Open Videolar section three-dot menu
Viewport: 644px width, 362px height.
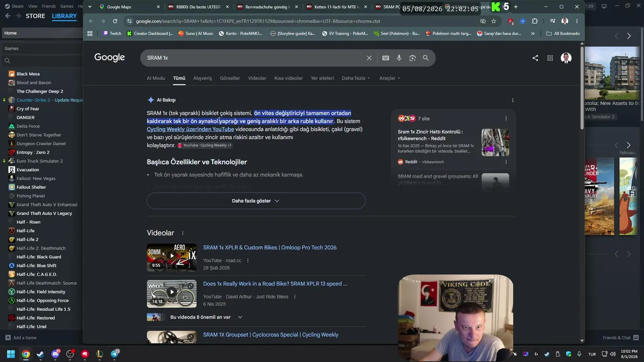pos(183,233)
